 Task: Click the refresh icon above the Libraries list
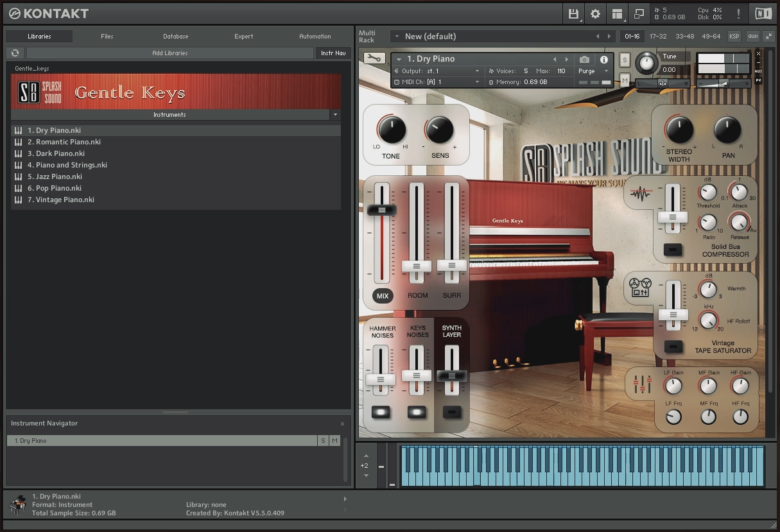click(15, 53)
